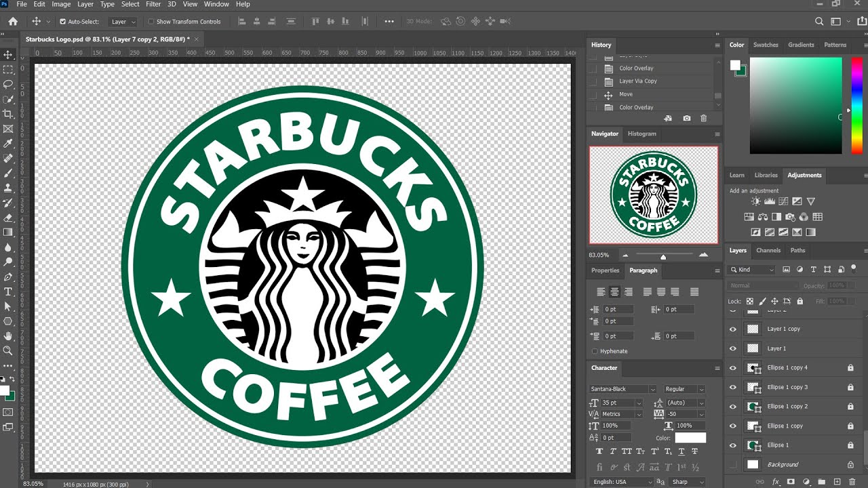868x488 pixels.
Task: Switch to the Channels tab
Action: coord(768,250)
